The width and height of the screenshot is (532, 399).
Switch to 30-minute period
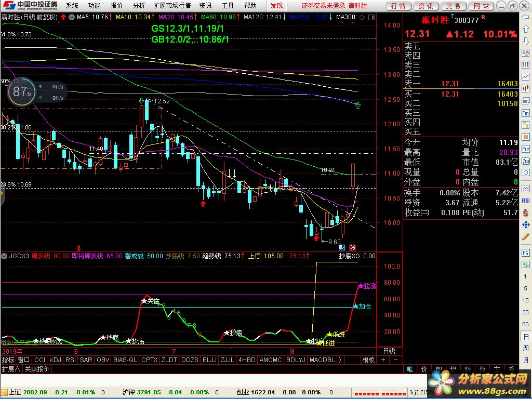coord(525,312)
